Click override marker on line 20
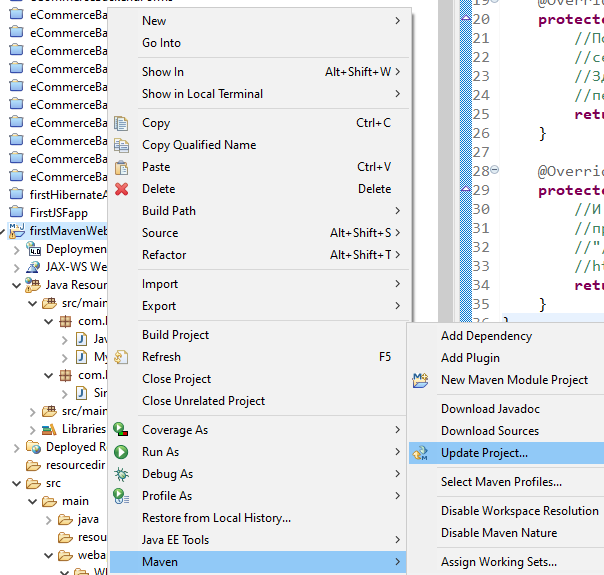 coord(466,17)
